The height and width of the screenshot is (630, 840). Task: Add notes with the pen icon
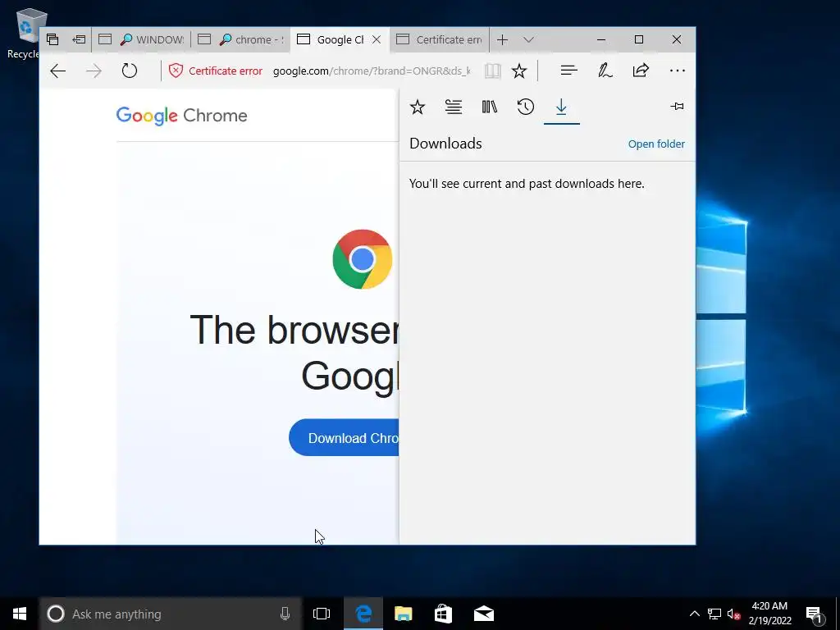point(605,71)
